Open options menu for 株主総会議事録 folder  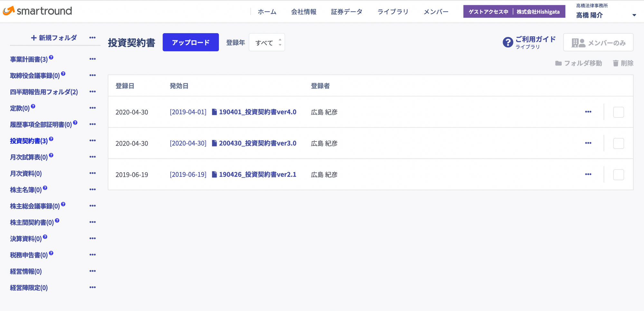pyautogui.click(x=92, y=206)
